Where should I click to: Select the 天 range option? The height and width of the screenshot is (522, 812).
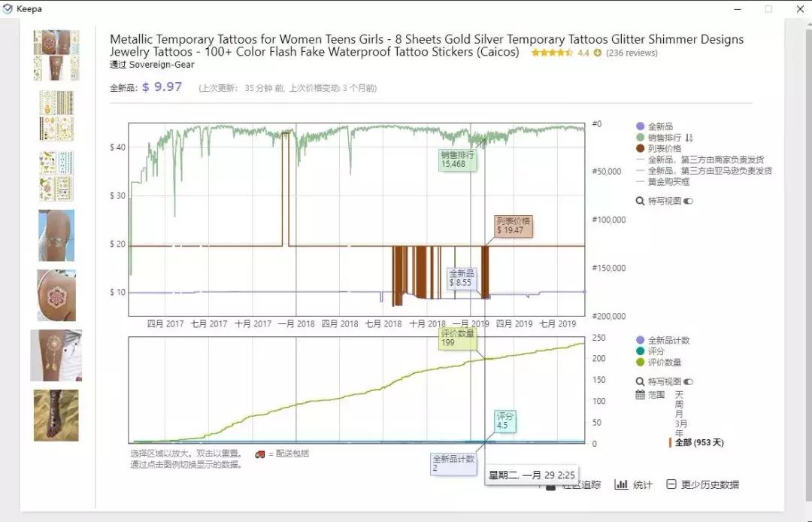(679, 395)
